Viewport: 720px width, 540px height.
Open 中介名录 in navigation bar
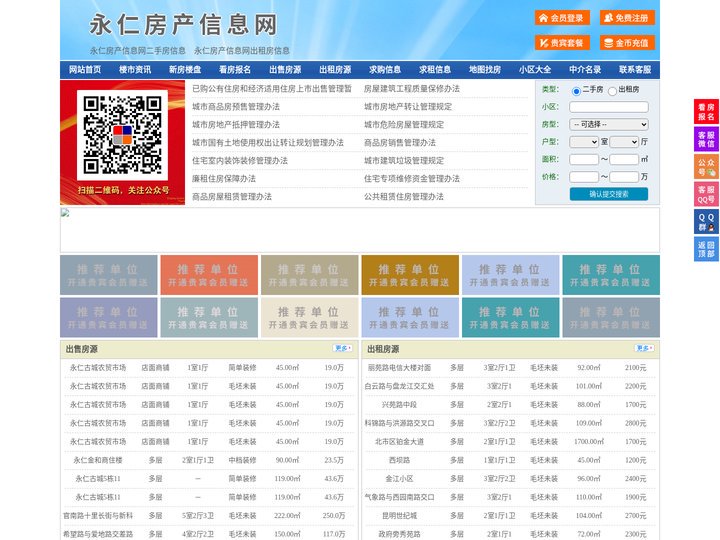585,70
